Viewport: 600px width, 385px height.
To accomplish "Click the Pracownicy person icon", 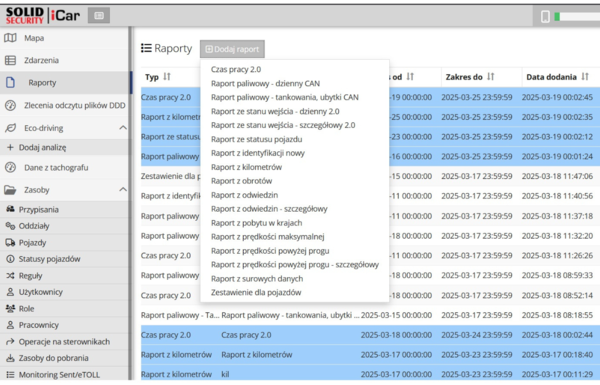I will tap(10, 325).
